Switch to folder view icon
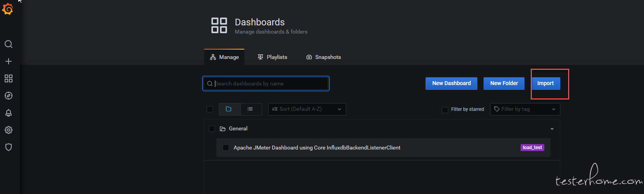Viewport: 644px width, 194px height. pyautogui.click(x=229, y=109)
